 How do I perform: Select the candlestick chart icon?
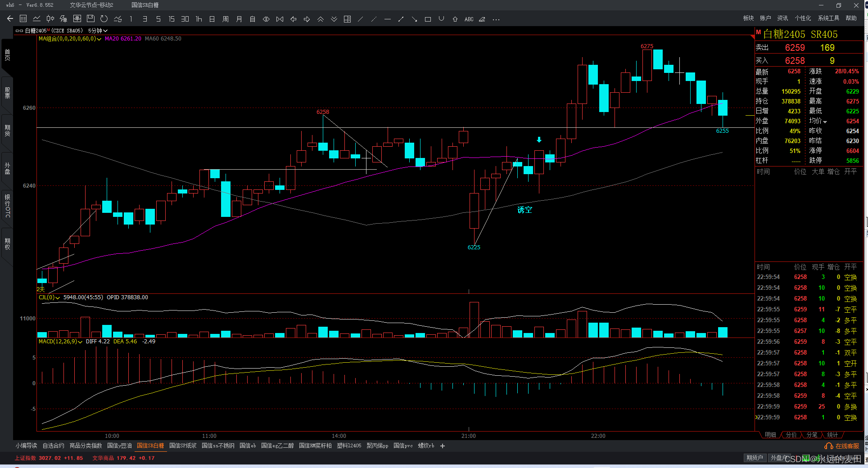(50, 19)
